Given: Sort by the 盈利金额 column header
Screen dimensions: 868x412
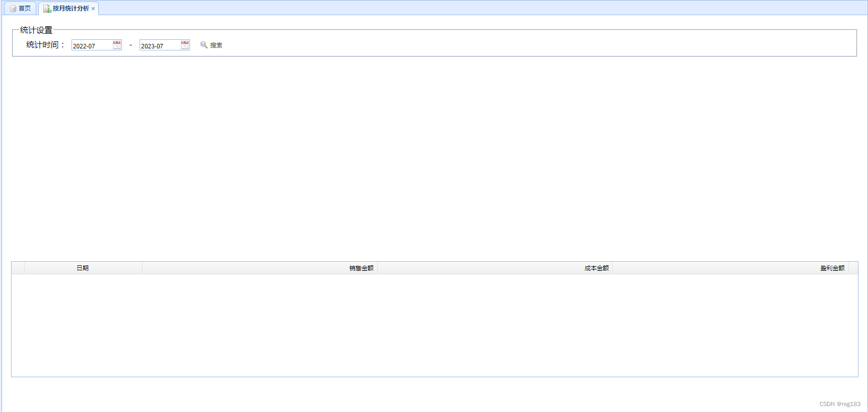Looking at the screenshot, I should tap(730, 268).
